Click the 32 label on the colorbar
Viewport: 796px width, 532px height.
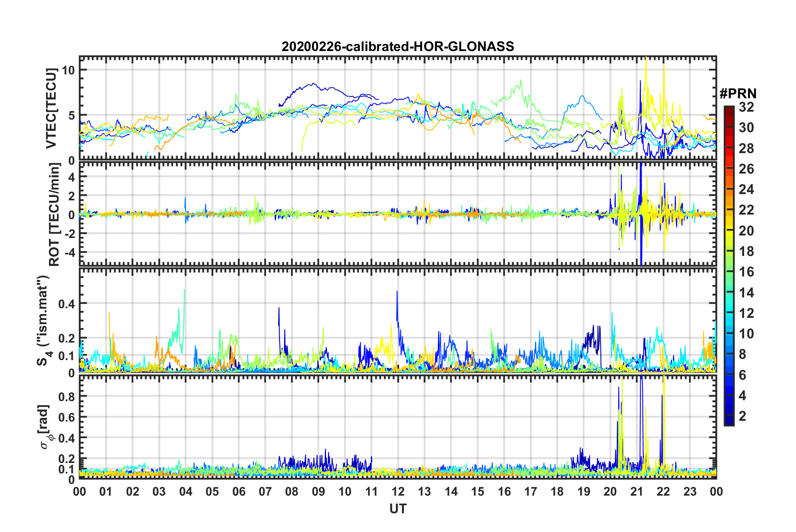click(746, 107)
